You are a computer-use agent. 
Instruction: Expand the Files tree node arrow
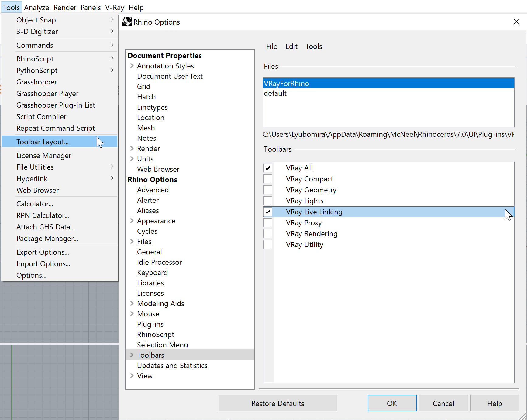pos(132,242)
